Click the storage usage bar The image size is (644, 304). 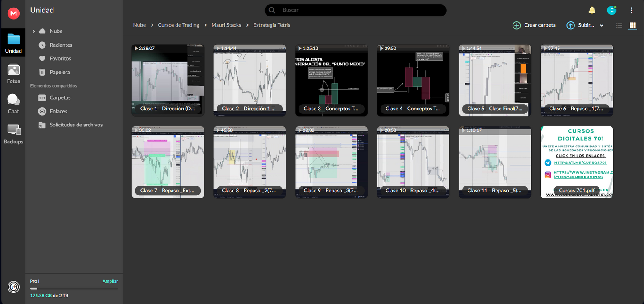tap(74, 288)
